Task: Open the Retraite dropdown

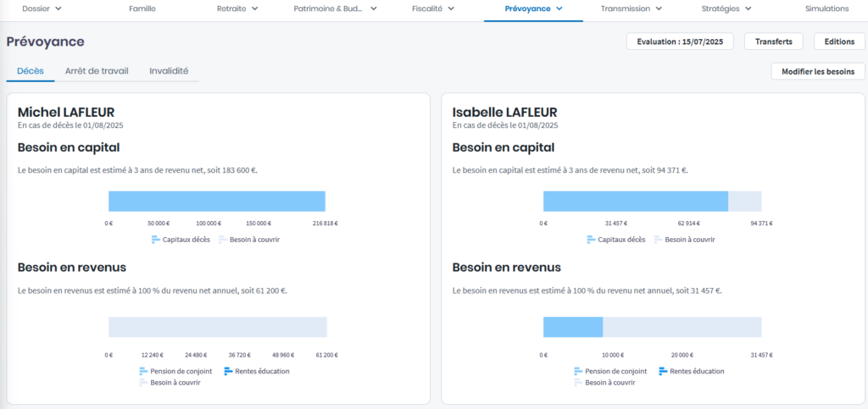Action: coord(255,8)
